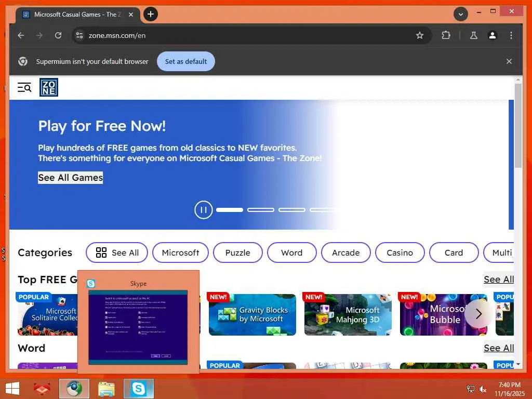Click the page vertical scrollbar thumb
This screenshot has width=532, height=399.
tap(518, 126)
